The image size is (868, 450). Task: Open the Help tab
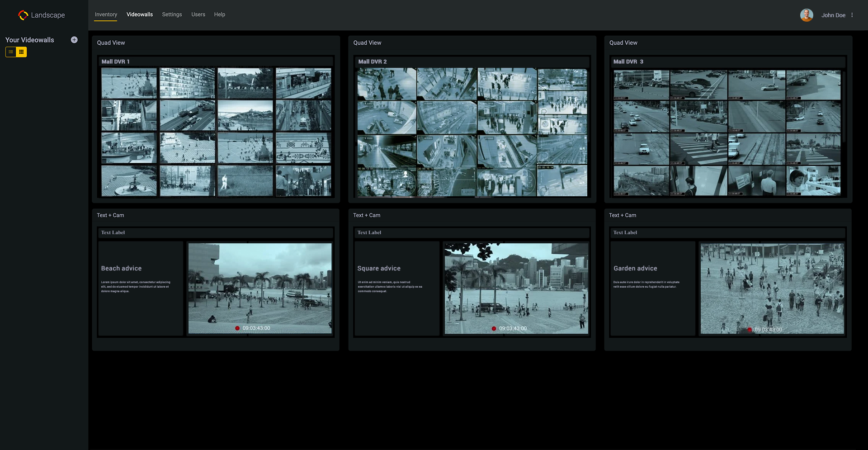220,14
